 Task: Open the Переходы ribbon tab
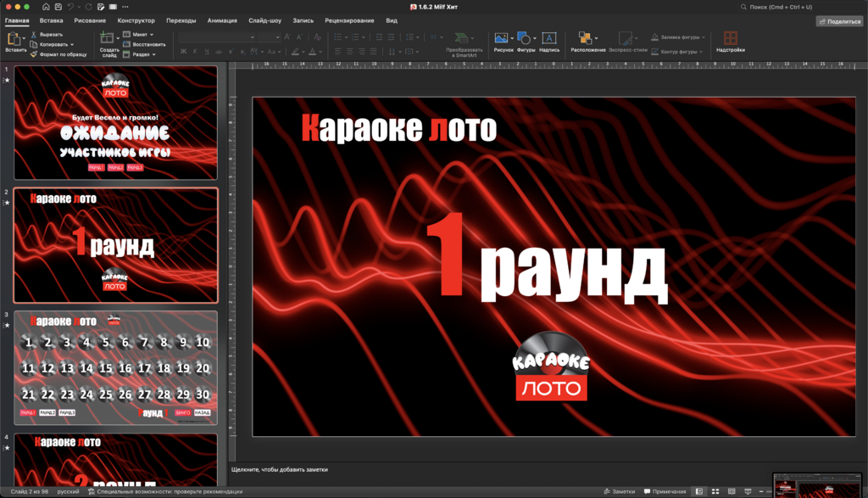(181, 20)
